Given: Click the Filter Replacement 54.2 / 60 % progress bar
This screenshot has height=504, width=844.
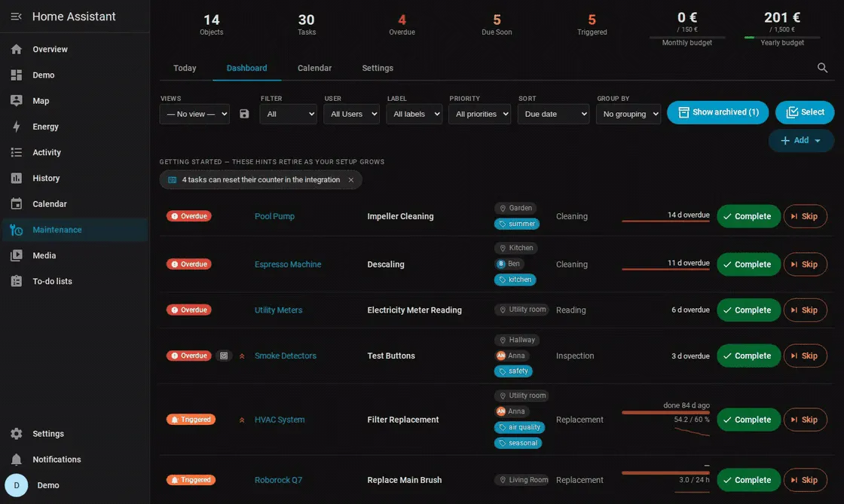Looking at the screenshot, I should click(665, 413).
